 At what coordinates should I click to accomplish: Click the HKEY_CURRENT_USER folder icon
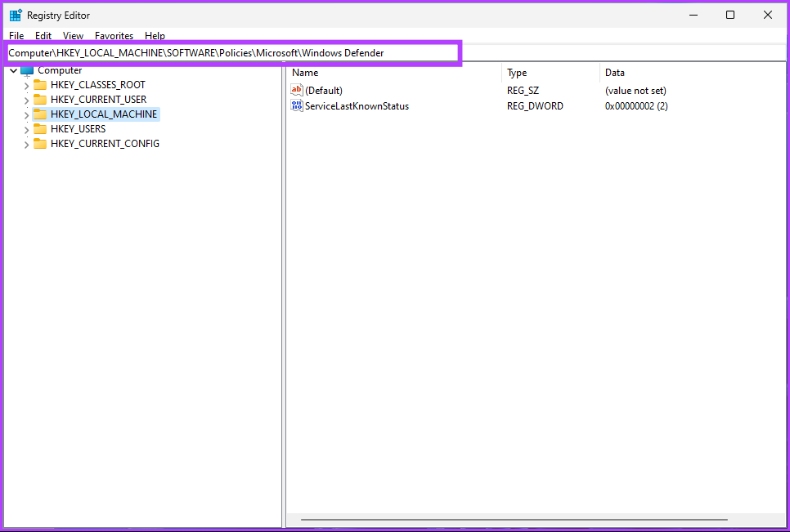click(40, 100)
